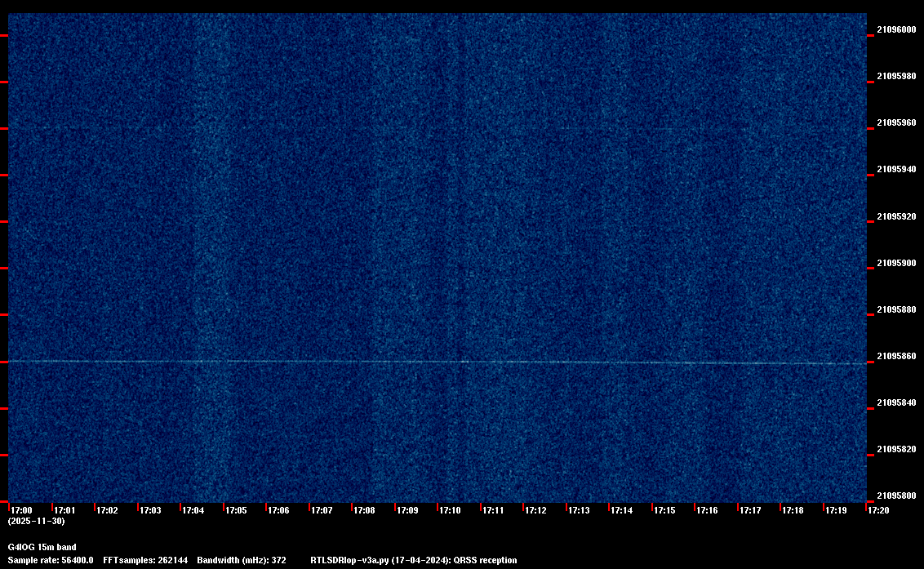This screenshot has height=569, width=924.
Task: Click the 17:16 time axis label
Action: [707, 510]
